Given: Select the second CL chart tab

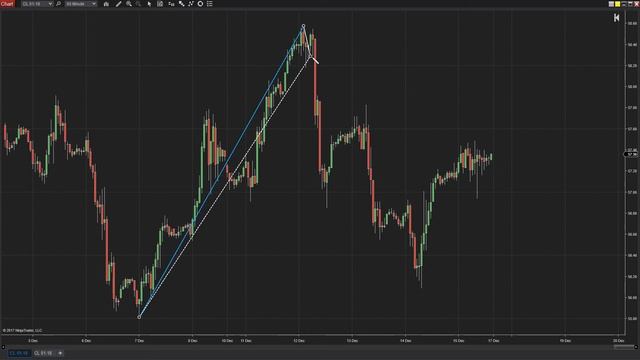Looking at the screenshot, I should [43, 353].
